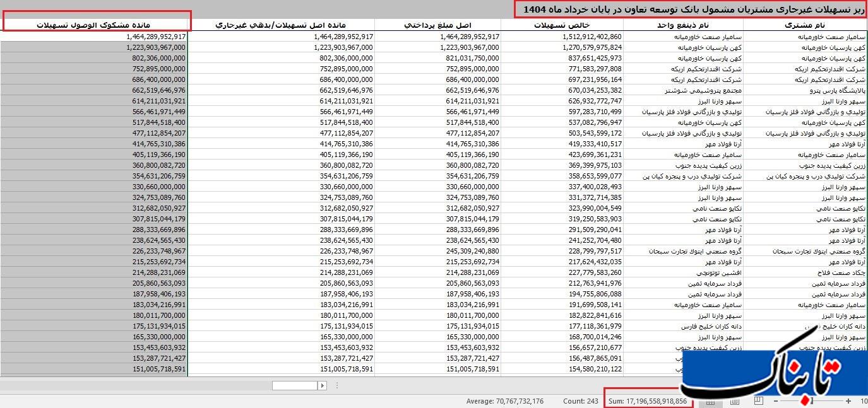Select گروه صنعتی اینوک تجارت سبحان in customer column
The width and height of the screenshot is (868, 408).
tap(805, 251)
